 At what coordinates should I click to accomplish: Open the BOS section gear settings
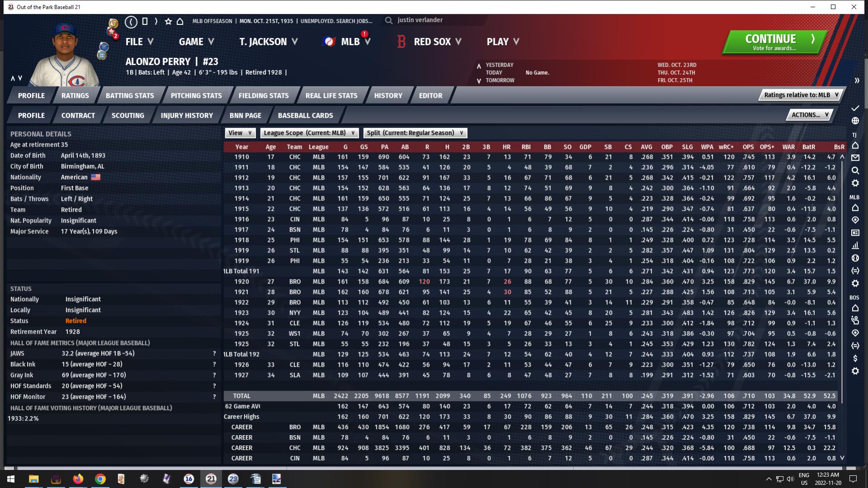tap(855, 371)
